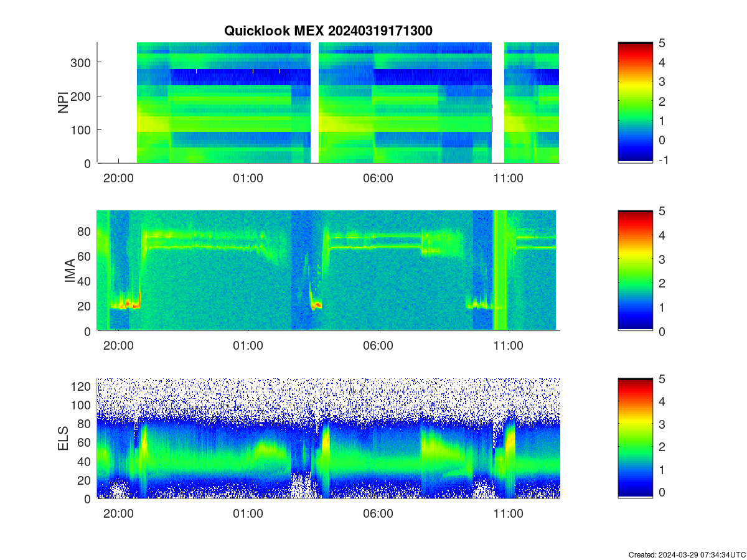Click the ELS panel color bar

point(635,438)
